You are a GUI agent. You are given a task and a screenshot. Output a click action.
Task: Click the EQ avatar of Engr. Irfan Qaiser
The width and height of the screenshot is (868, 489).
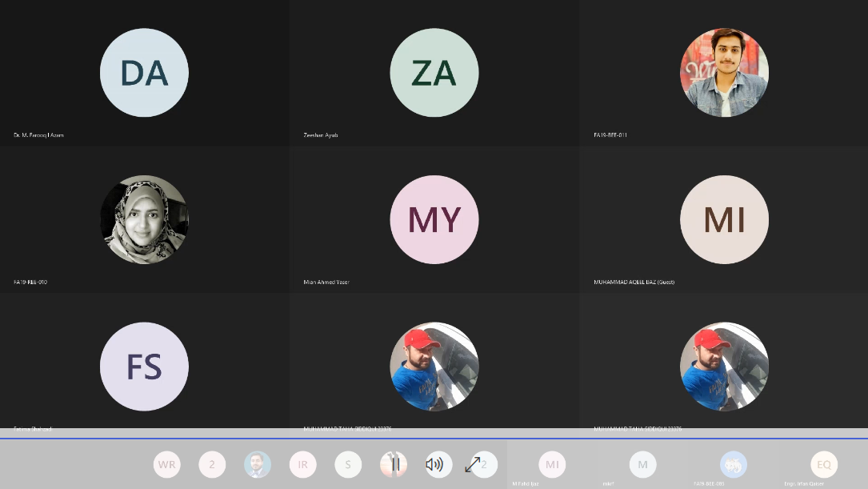pos(824,464)
